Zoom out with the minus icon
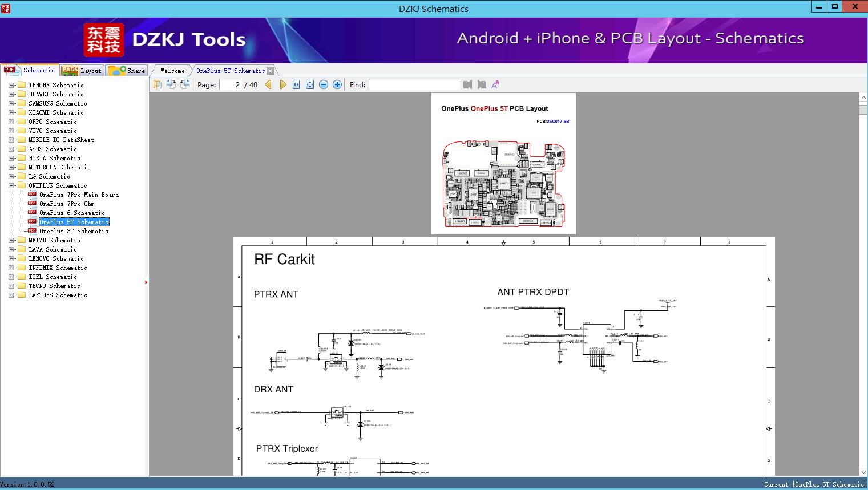Image resolution: width=868 pixels, height=490 pixels. point(324,84)
